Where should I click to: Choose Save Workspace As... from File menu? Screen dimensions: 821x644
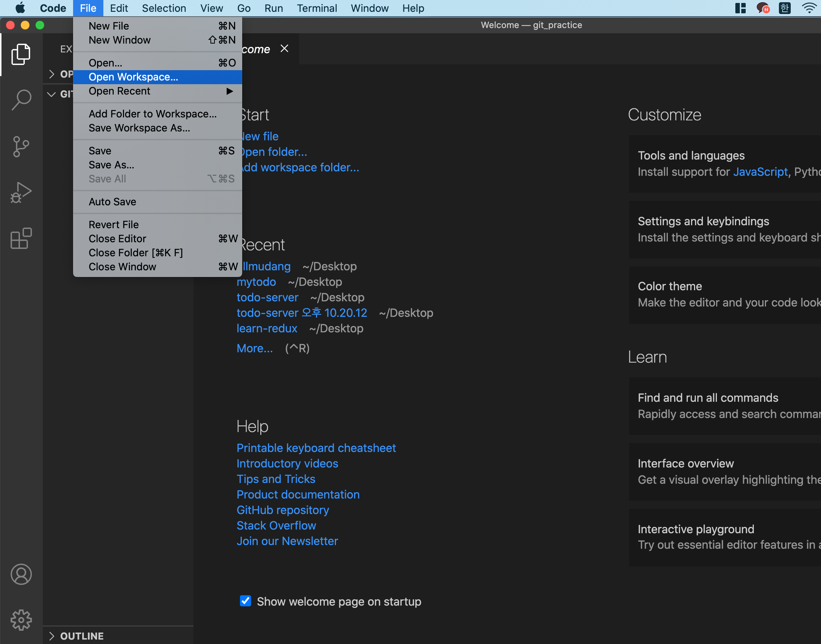tap(139, 128)
